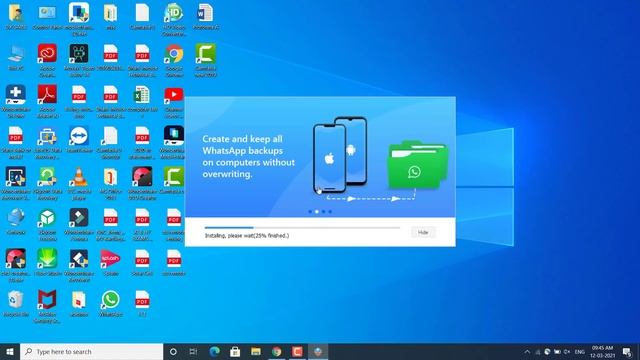640x360 pixels.
Task: Select the first carousel dot in the installer
Action: tap(310, 211)
